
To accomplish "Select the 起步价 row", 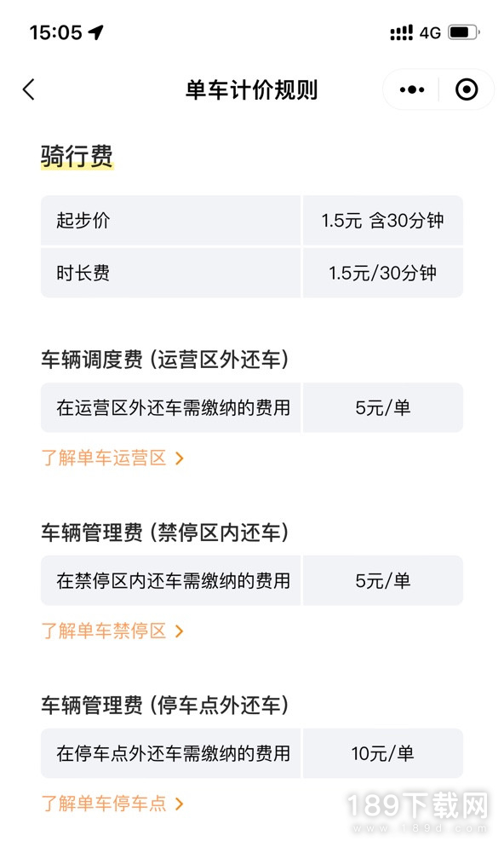I will 252,221.
